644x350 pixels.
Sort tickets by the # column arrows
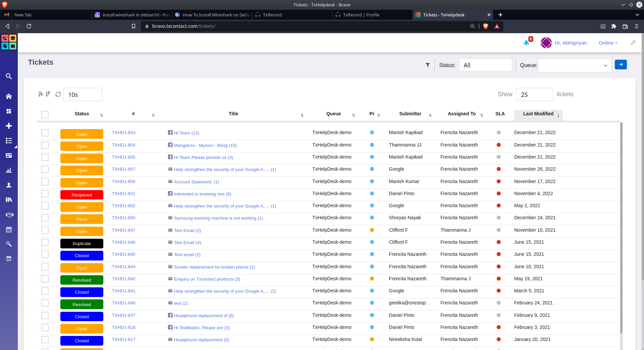coord(153,115)
